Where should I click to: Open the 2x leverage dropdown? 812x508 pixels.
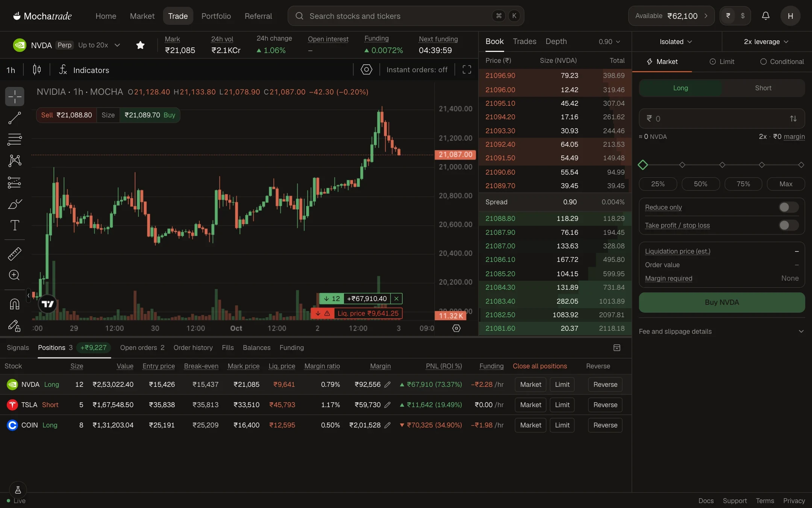[766, 42]
